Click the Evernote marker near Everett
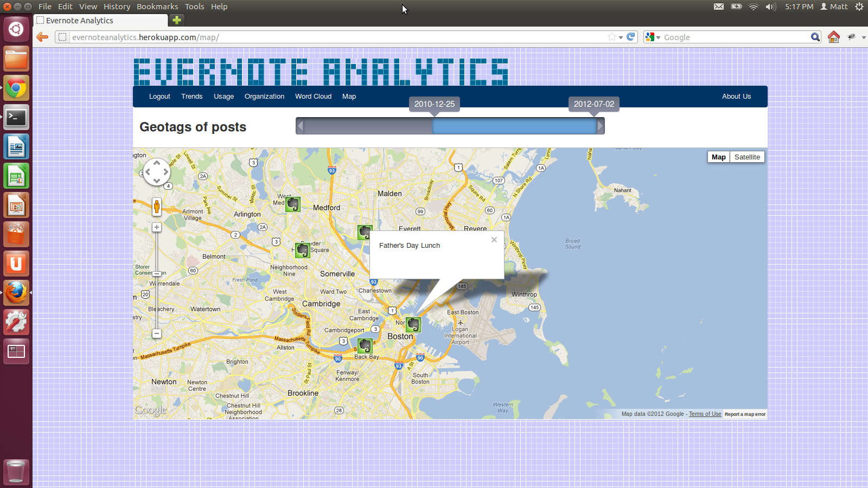The image size is (868, 488). click(x=365, y=233)
